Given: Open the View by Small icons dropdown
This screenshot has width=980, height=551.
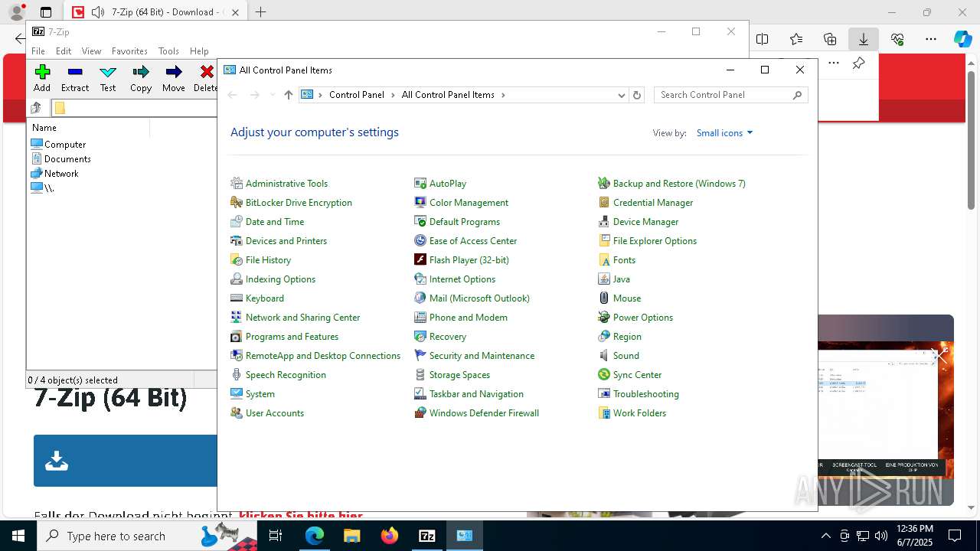Looking at the screenshot, I should point(724,133).
